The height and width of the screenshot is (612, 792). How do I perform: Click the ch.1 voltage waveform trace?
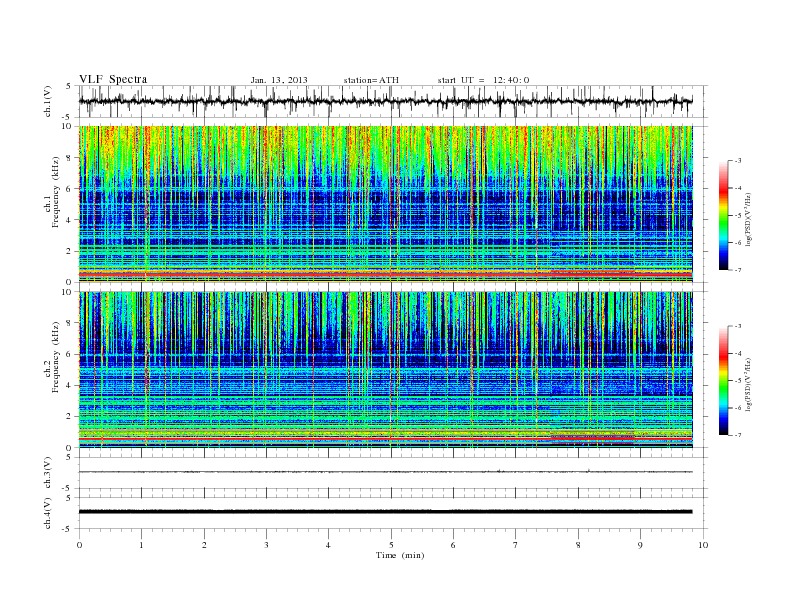click(385, 101)
